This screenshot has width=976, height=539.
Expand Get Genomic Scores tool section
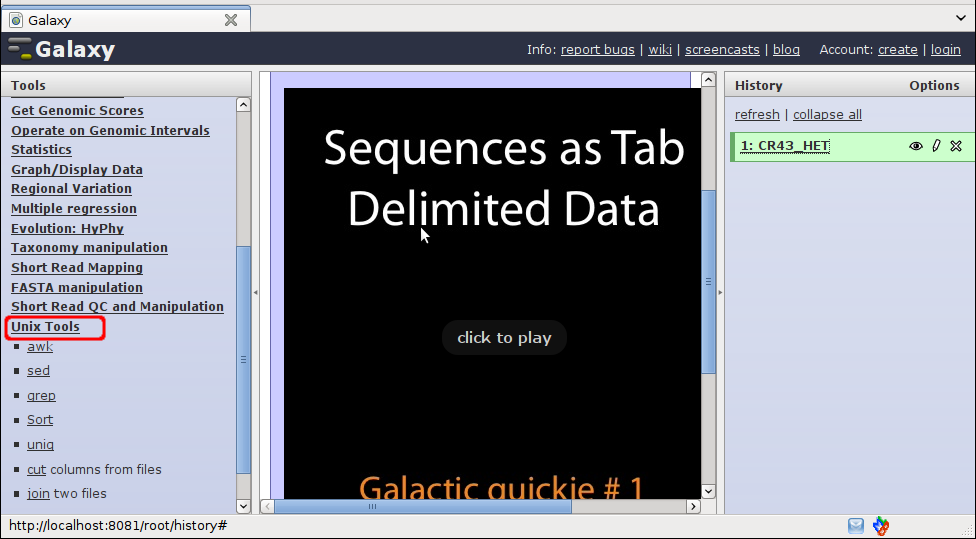[77, 111]
